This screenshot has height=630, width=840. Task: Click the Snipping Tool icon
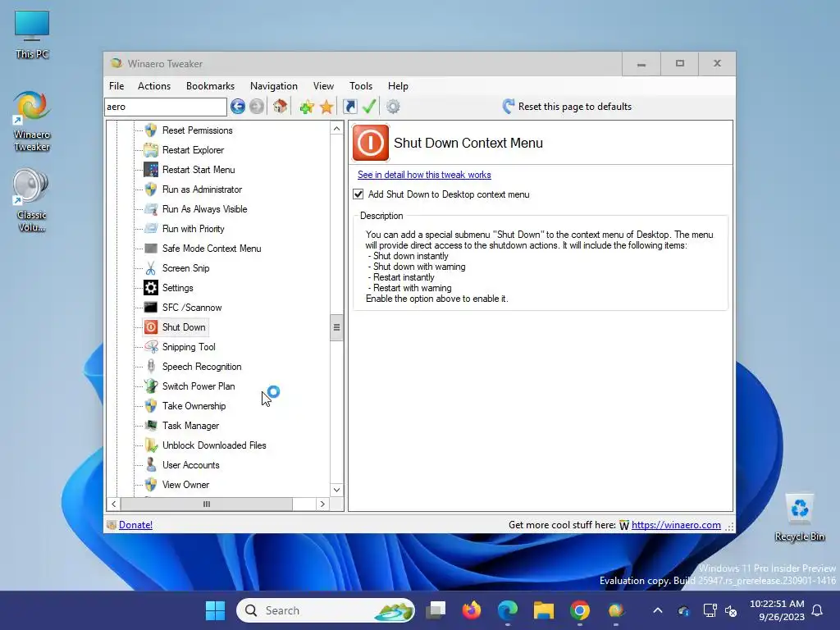coord(151,347)
